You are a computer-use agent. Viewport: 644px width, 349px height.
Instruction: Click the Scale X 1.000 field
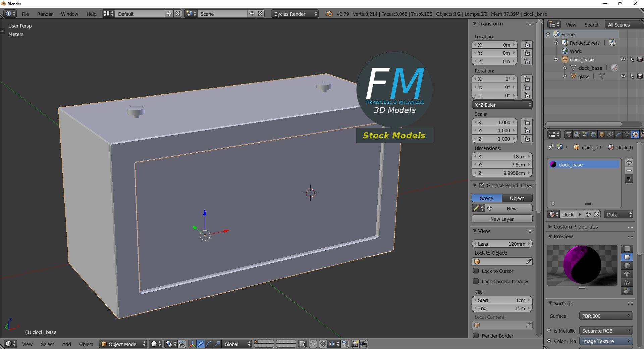coord(494,122)
